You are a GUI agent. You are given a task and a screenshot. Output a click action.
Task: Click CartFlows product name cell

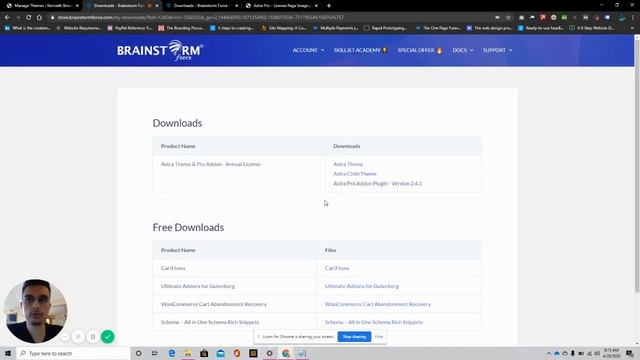click(235, 268)
